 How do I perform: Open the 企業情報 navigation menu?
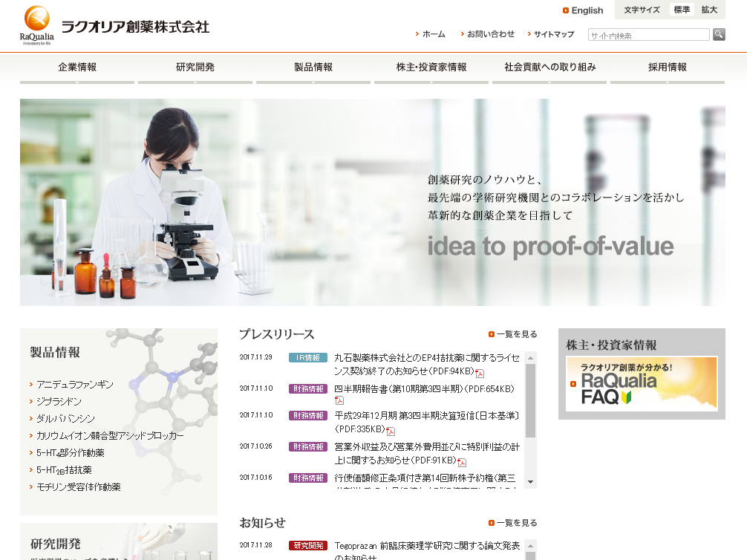coord(77,68)
